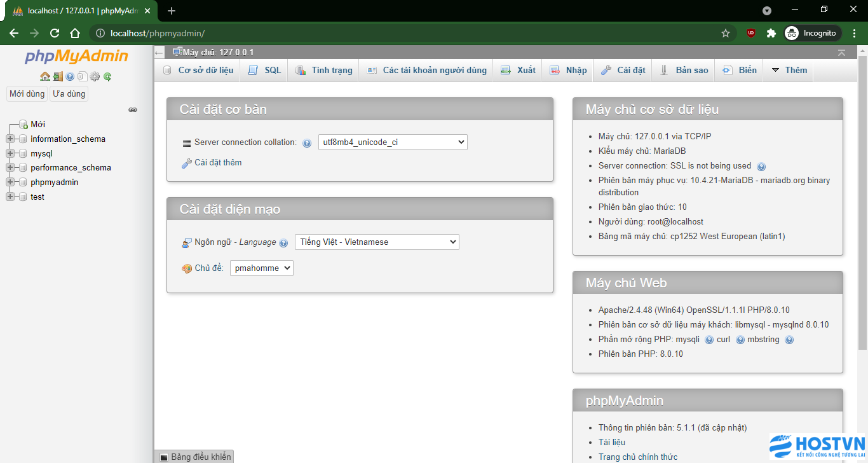
Task: Click help icon next to Server connection collation
Action: point(307,143)
